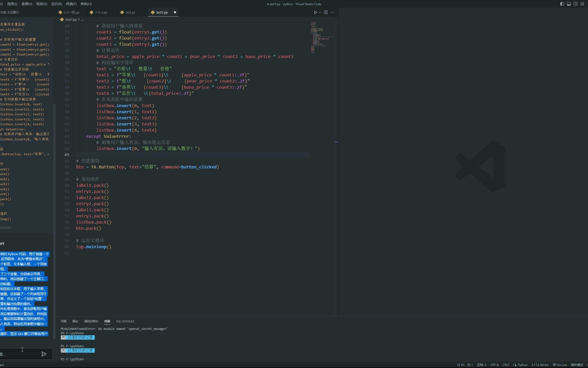Open the run options dropdown arrow
588x368 pixels.
[x=320, y=12]
